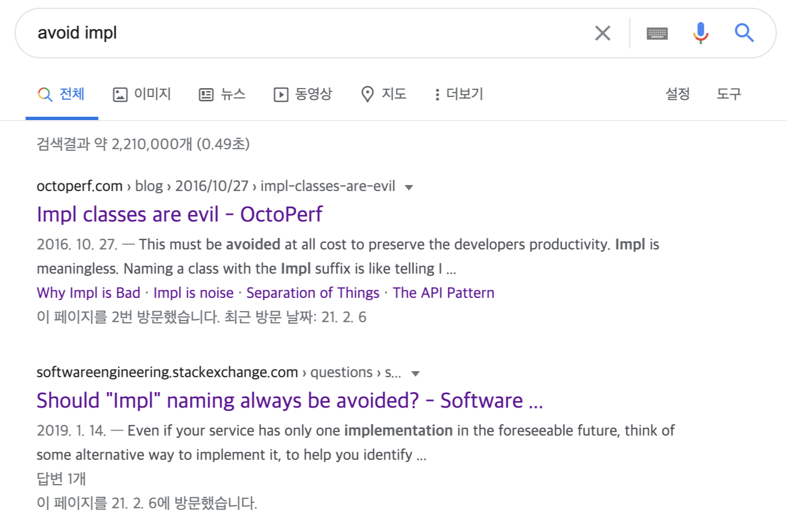Open 'Should "Impl" naming always be avoided?' result
787x532 pixels.
pos(290,400)
